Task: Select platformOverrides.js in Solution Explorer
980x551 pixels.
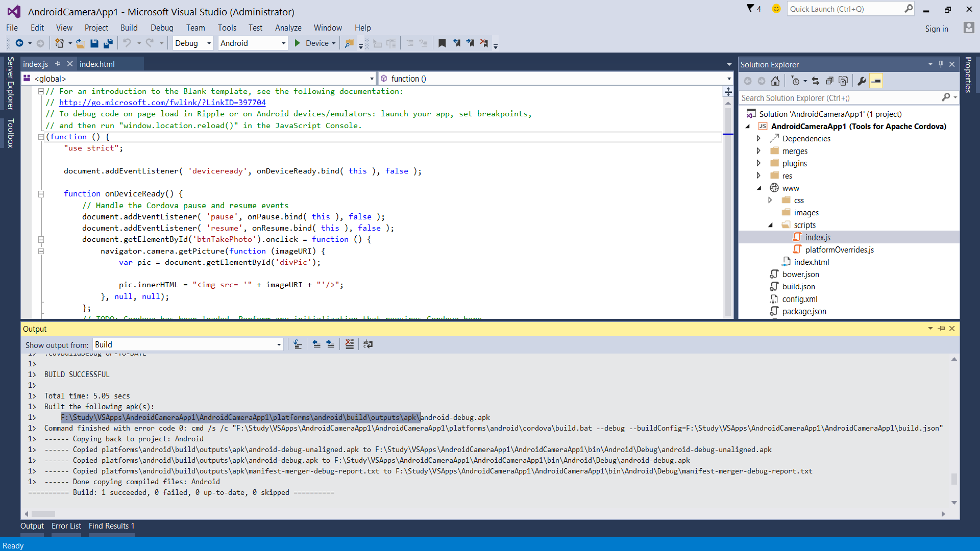Action: pyautogui.click(x=839, y=249)
